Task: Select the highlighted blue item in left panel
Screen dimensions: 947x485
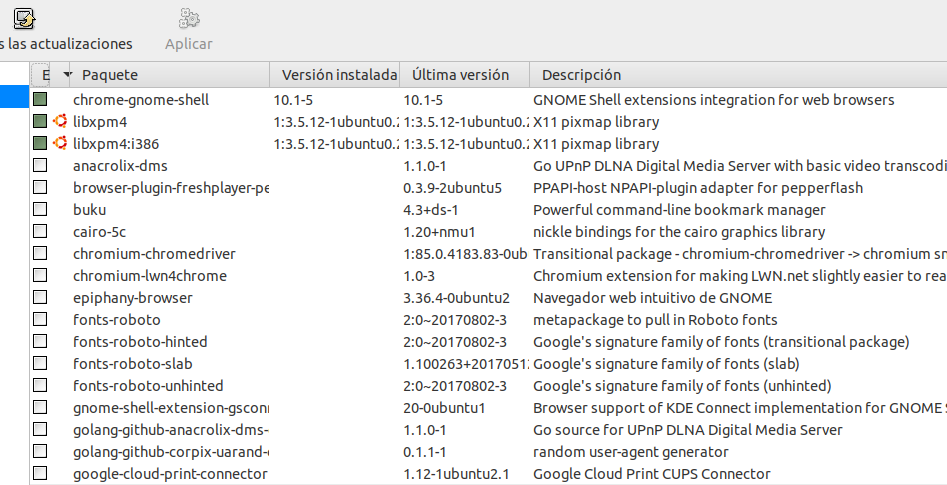Action: (14, 97)
